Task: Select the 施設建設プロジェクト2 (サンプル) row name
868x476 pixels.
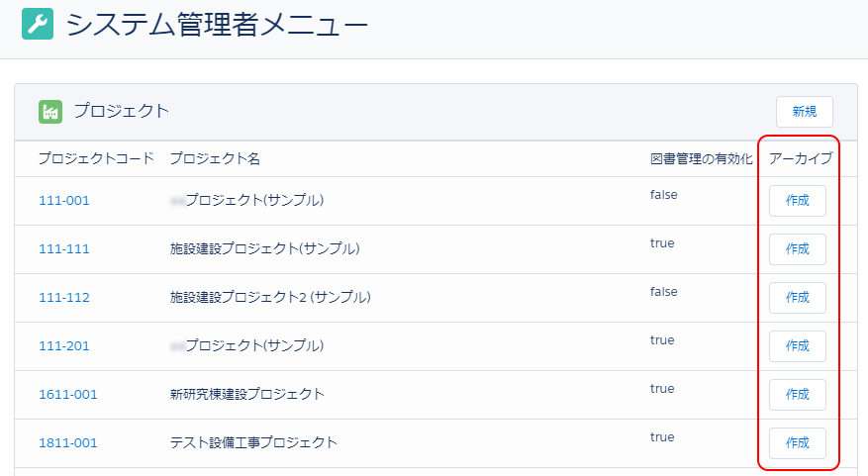Action: point(270,298)
